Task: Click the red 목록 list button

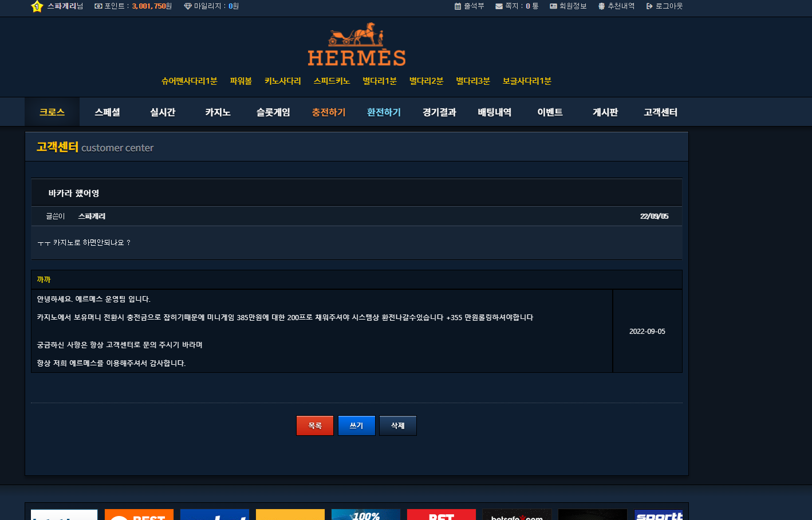Action: point(315,426)
